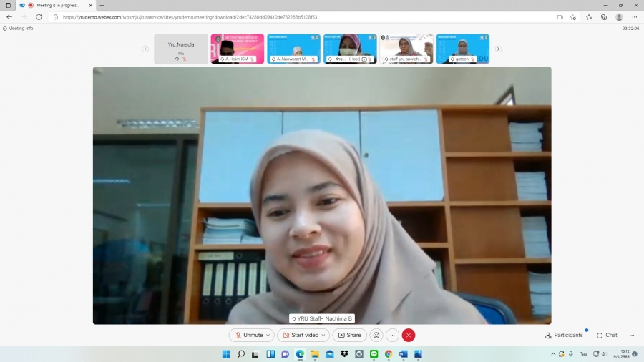644x362 pixels.
Task: Open the audio options arrow beside Unmute
Action: pyautogui.click(x=268, y=335)
